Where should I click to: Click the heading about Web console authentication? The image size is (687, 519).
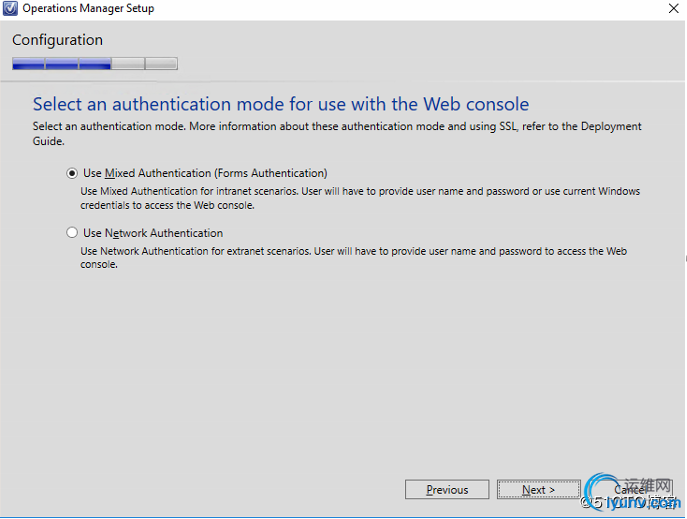point(281,104)
